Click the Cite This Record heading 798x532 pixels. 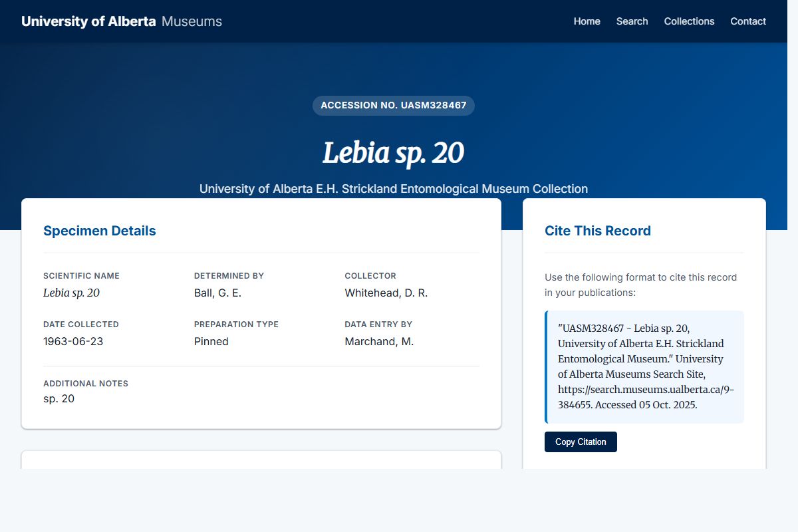598,230
